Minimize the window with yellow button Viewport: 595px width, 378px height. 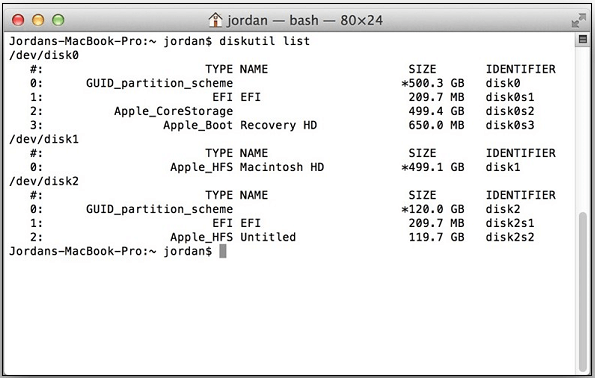(38, 20)
